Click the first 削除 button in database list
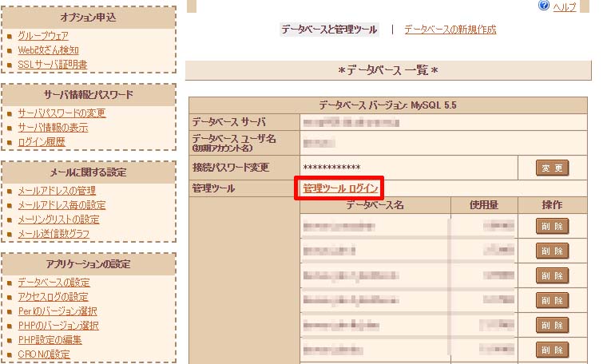Image resolution: width=611 pixels, height=364 pixels. coord(552,226)
